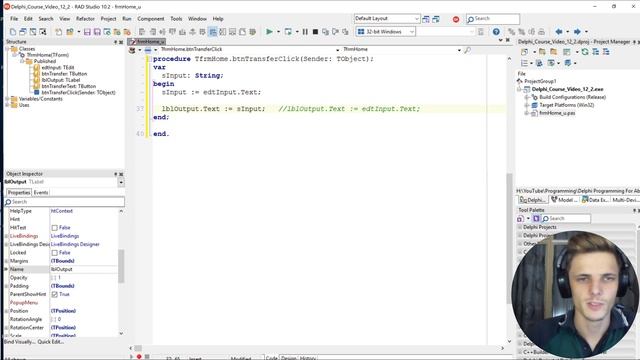Click the Stop program icon
640x360 pixels.
315,31
